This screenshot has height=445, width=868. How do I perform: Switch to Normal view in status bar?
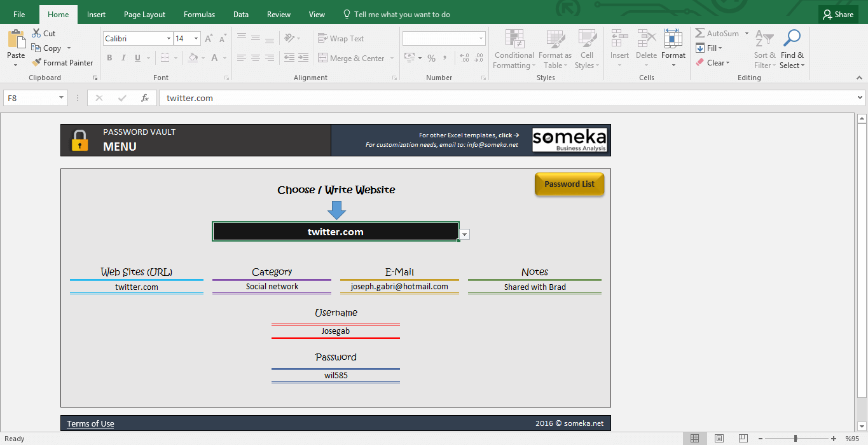695,439
